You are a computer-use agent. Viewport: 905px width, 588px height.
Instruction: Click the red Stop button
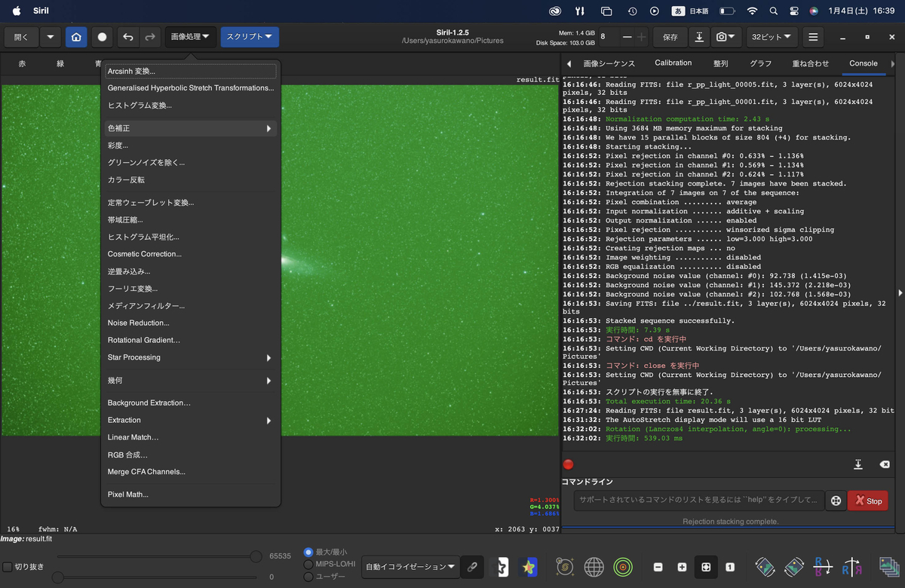(868, 501)
